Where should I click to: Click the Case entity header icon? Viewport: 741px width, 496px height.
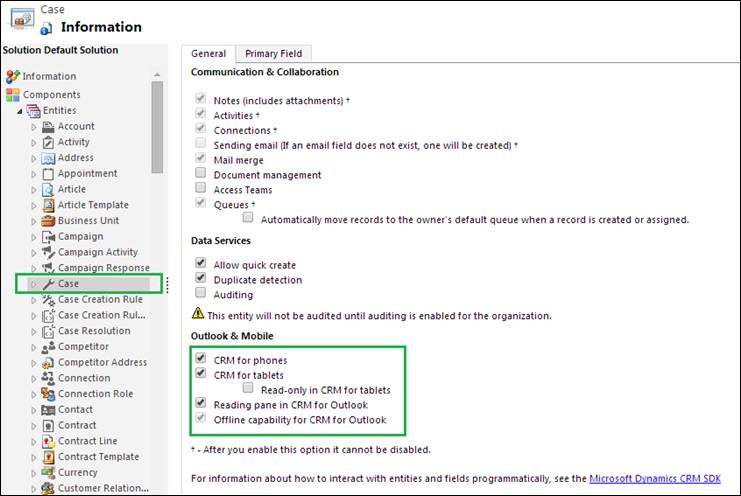click(23, 18)
